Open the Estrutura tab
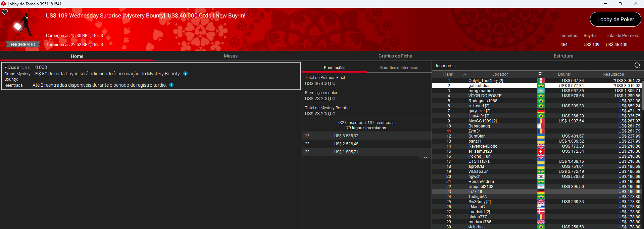The image size is (644, 229). tap(563, 56)
